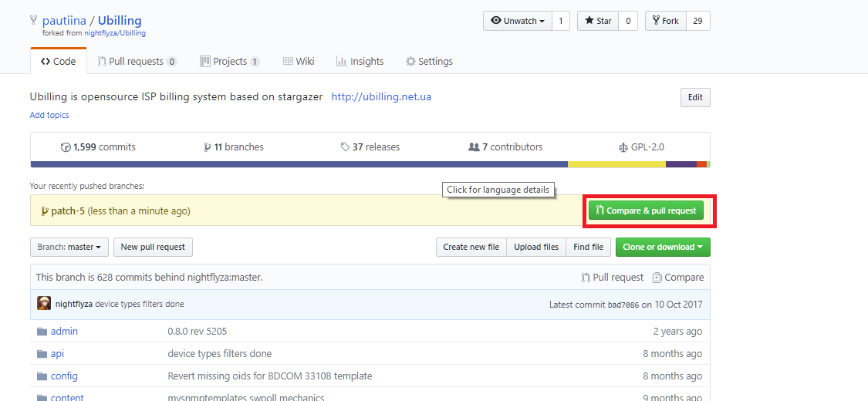Image resolution: width=868 pixels, height=401 pixels.
Task: Click the contributors people icon
Action: 474,147
